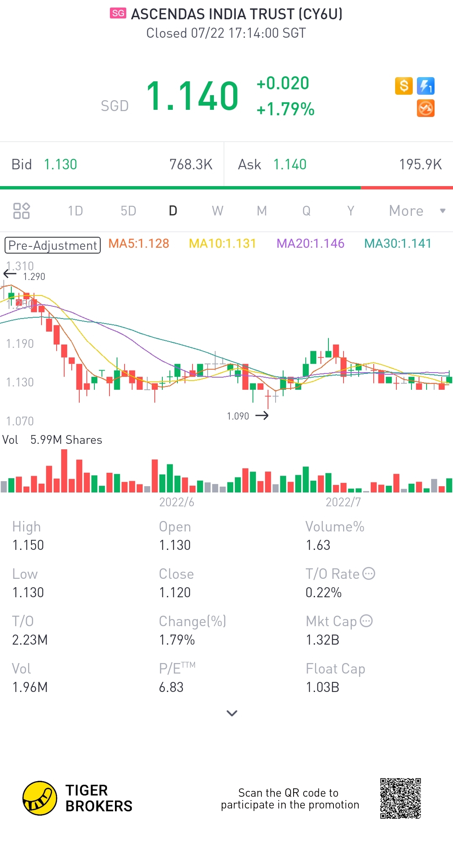Viewport: 453px width, 868px height.
Task: Tap the Tiger Brokers logo
Action: (x=78, y=798)
